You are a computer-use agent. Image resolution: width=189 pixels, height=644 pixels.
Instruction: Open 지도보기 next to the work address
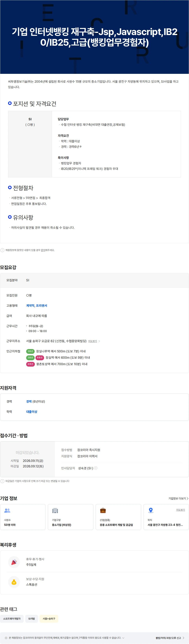[93, 341]
